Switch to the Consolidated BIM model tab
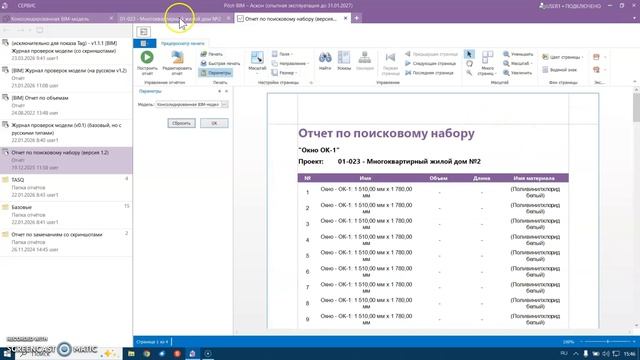 click(58, 19)
